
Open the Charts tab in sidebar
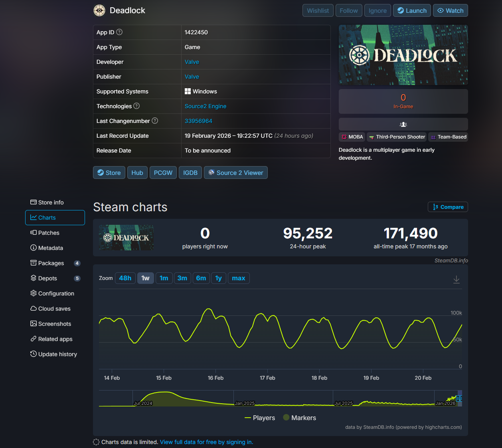55,218
